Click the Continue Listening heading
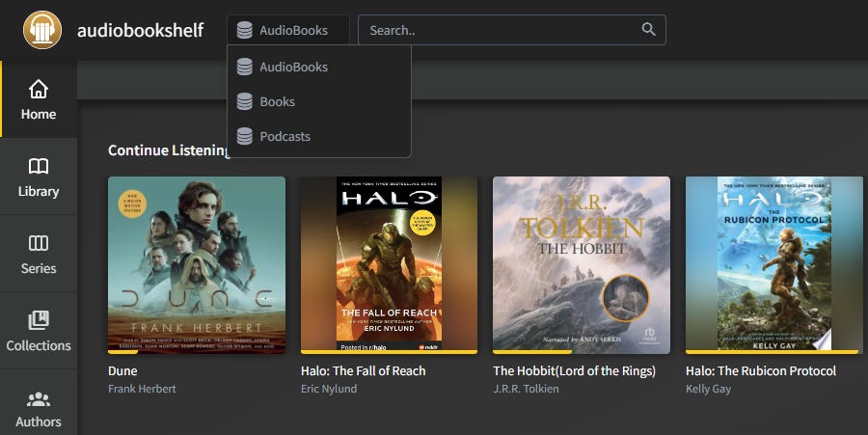The image size is (868, 435). coord(168,150)
